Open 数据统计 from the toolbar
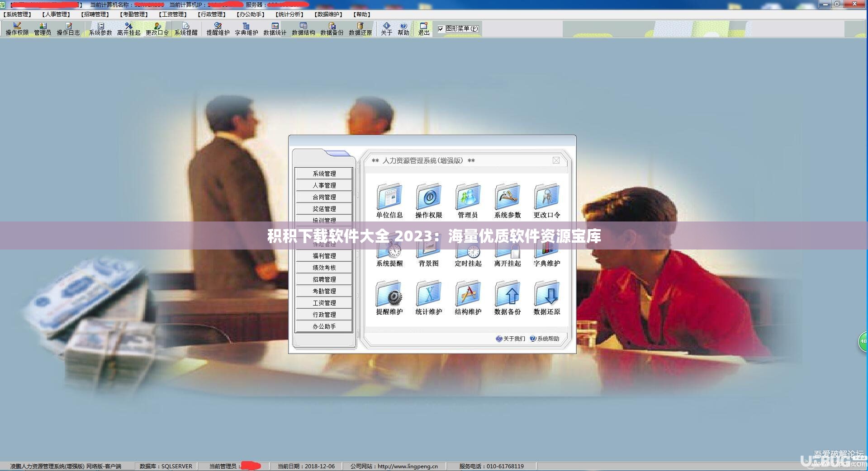868x471 pixels. click(275, 29)
